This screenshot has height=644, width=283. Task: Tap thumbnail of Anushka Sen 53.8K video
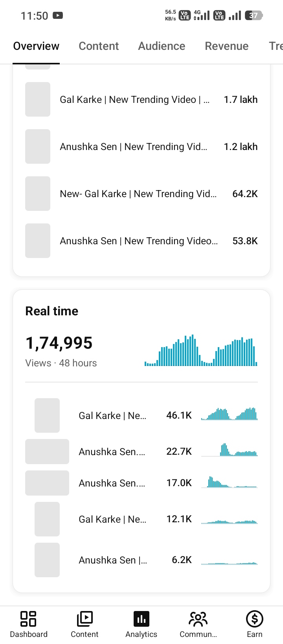point(38,241)
